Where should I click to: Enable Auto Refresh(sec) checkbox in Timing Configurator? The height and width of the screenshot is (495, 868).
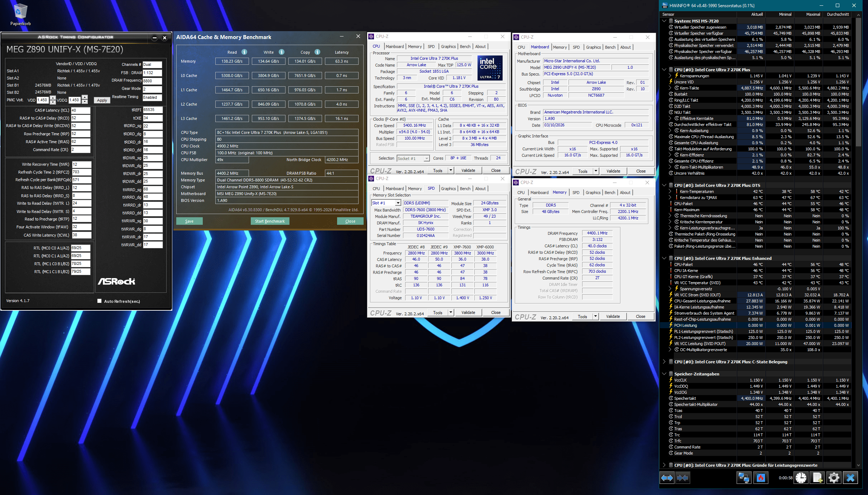(x=100, y=301)
